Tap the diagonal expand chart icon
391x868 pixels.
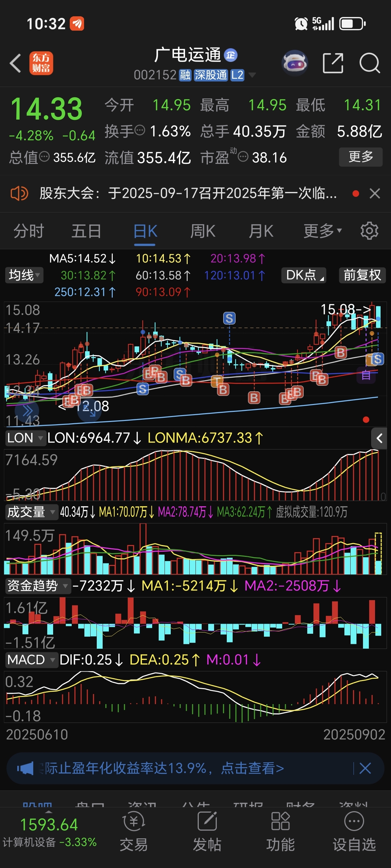(x=89, y=411)
